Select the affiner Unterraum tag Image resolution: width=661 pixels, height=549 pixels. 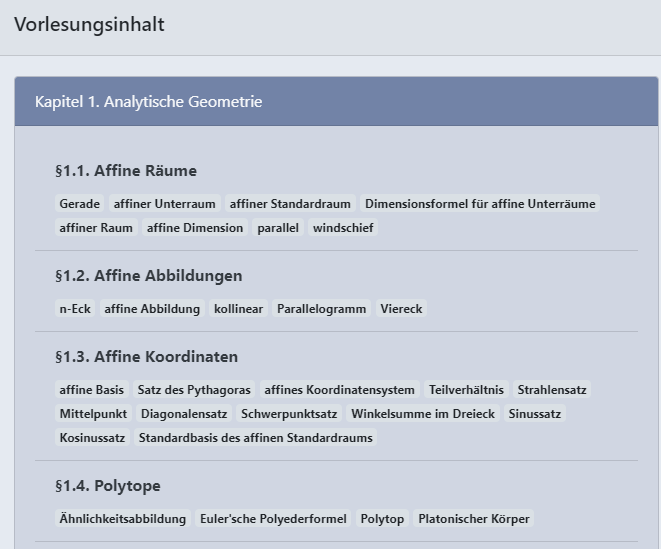[x=165, y=204]
